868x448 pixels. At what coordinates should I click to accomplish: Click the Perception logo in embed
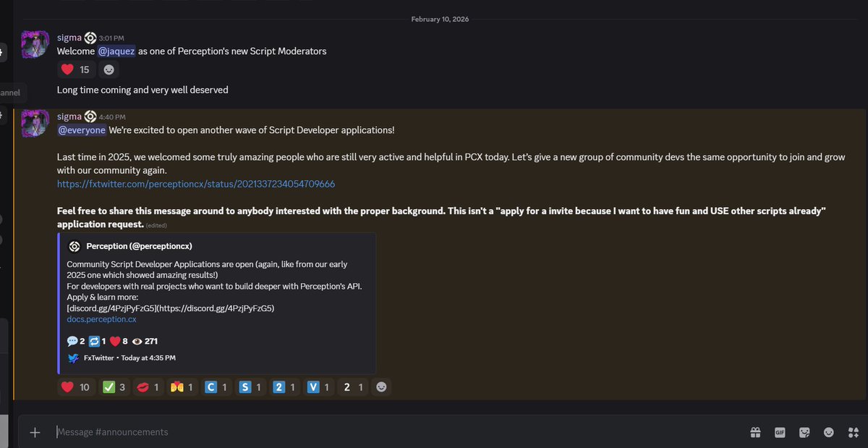tap(74, 246)
